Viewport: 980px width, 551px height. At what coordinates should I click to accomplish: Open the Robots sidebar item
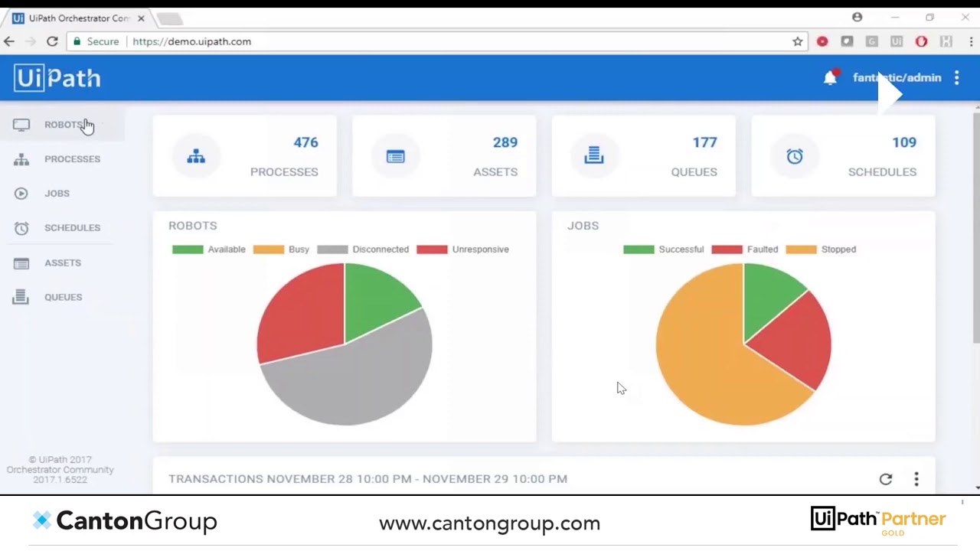[62, 125]
